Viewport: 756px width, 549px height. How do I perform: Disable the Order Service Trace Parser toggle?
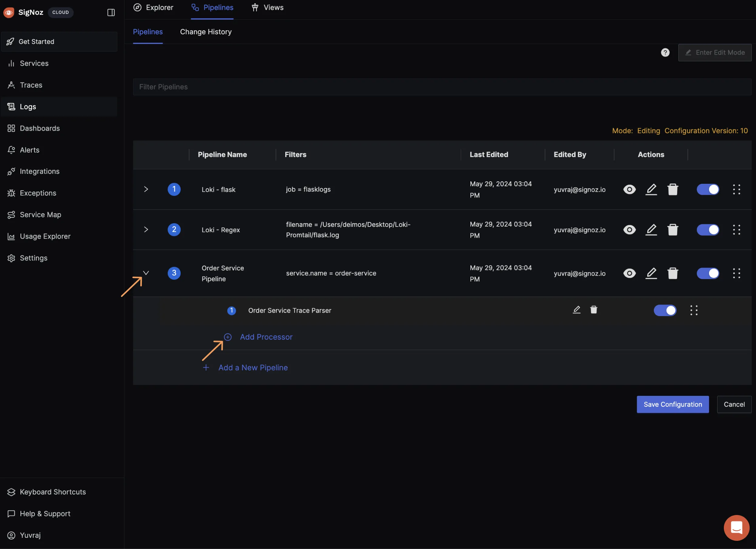tap(665, 310)
